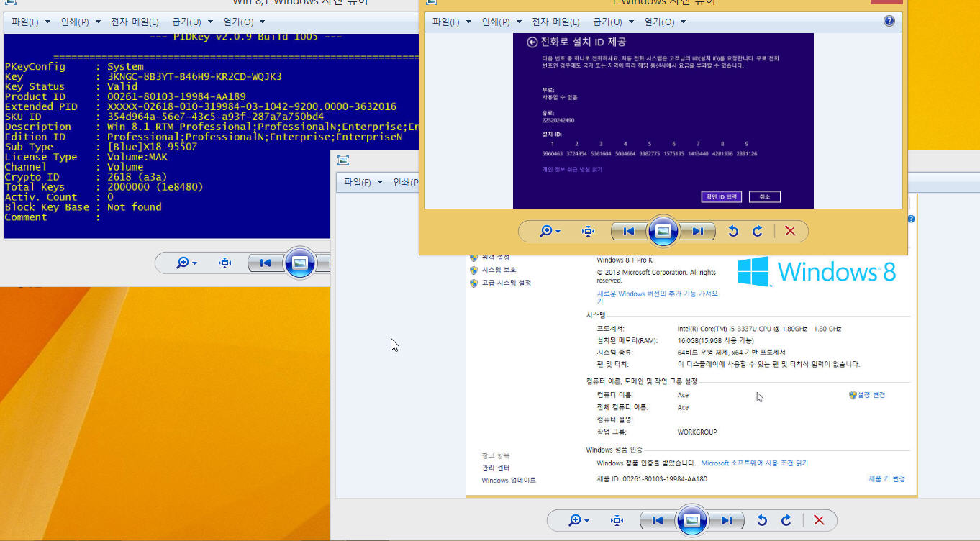Viewport: 980px width, 541px height.
Task: Click 전자 메일(E) in PIDKey viewer window
Action: pyautogui.click(x=135, y=22)
